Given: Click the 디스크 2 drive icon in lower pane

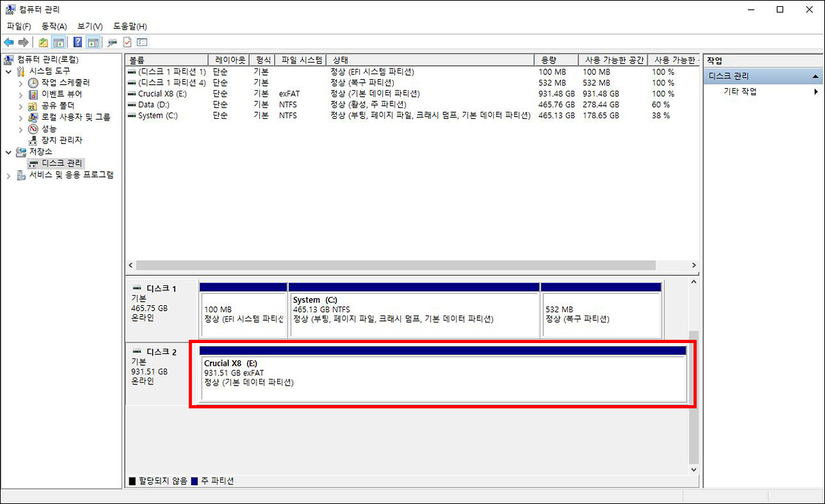Looking at the screenshot, I should pos(137,352).
